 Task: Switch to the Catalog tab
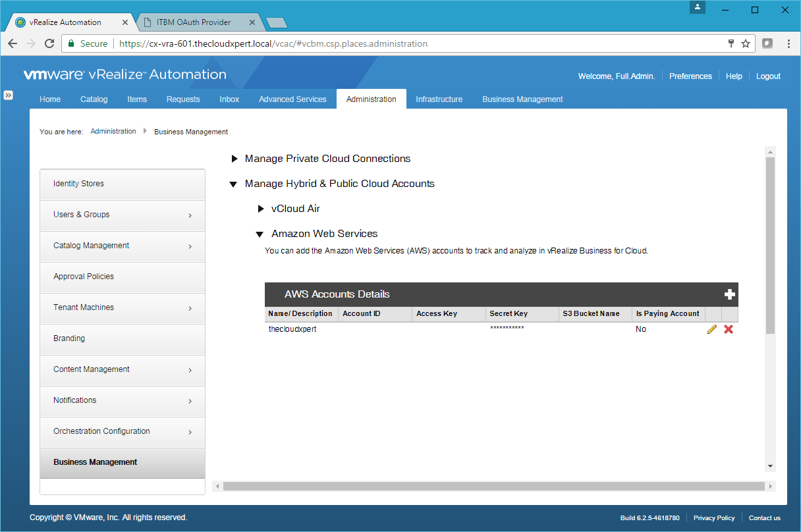pos(94,99)
